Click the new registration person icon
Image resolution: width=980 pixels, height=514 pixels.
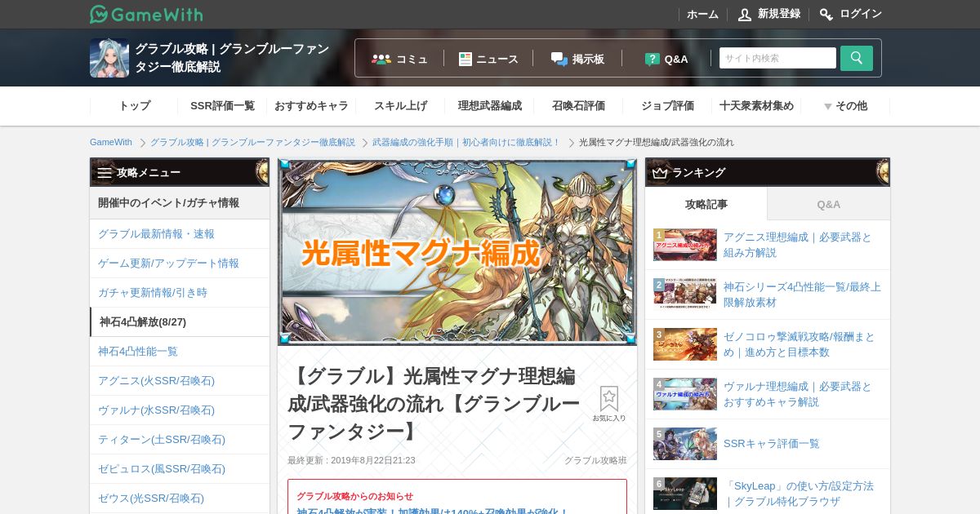pos(745,14)
